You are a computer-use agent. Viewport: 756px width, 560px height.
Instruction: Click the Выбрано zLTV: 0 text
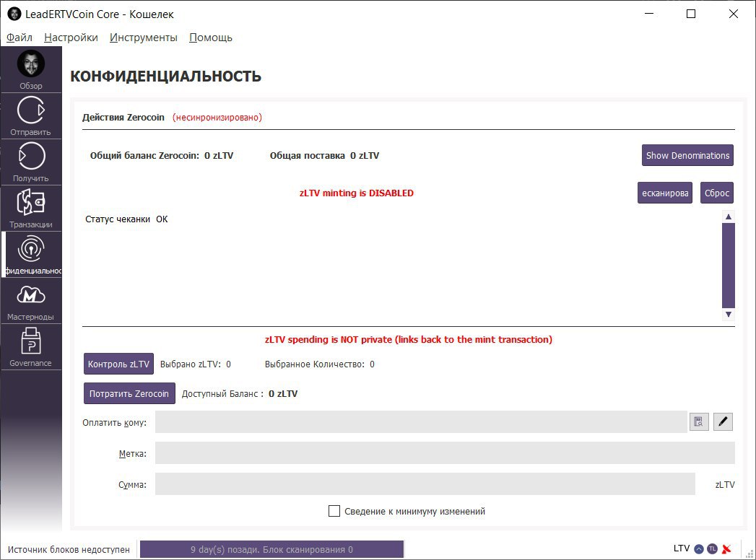pyautogui.click(x=195, y=364)
